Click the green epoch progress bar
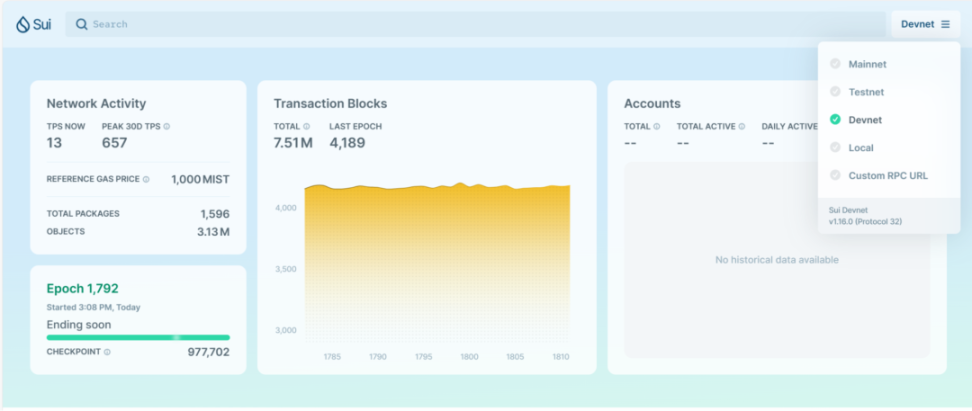 tap(138, 338)
